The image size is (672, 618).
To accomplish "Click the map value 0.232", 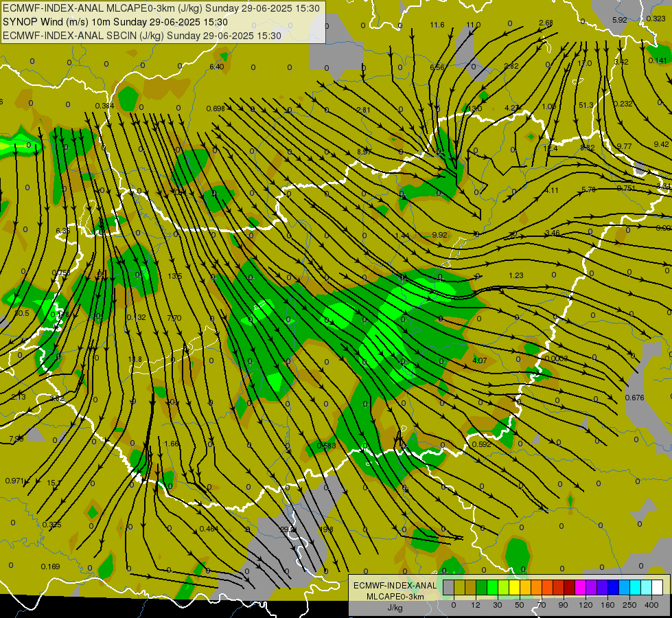I will (623, 104).
